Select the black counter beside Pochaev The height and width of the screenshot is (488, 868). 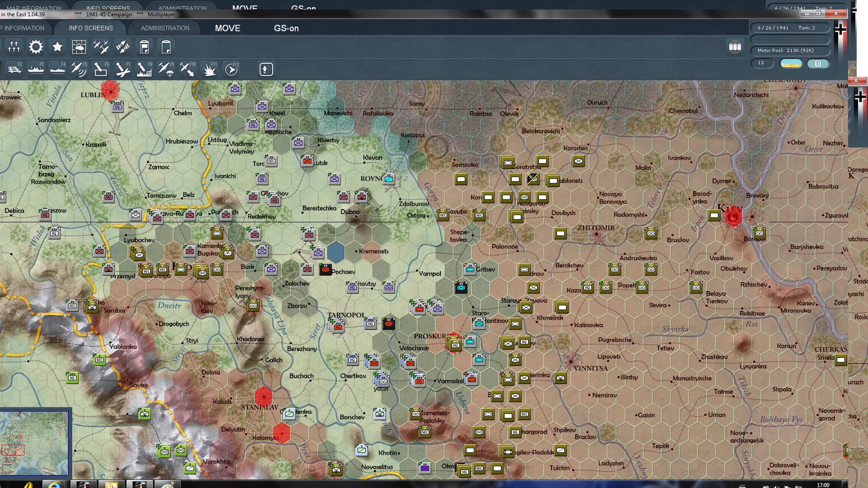(325, 270)
